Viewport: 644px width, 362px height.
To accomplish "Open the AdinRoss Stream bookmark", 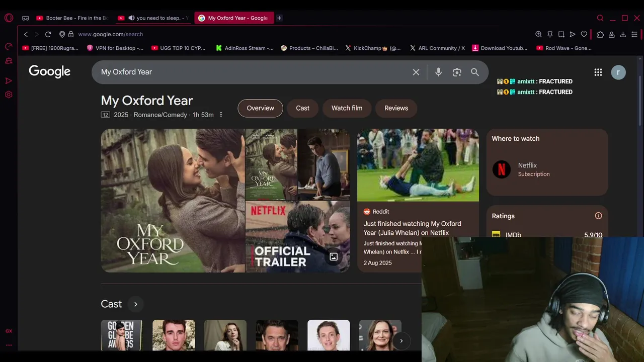I will (245, 48).
